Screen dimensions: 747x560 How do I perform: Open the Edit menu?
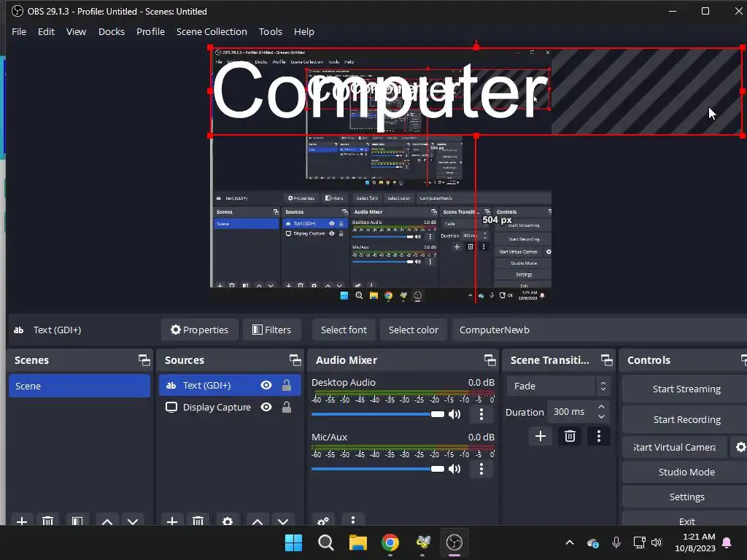point(46,31)
